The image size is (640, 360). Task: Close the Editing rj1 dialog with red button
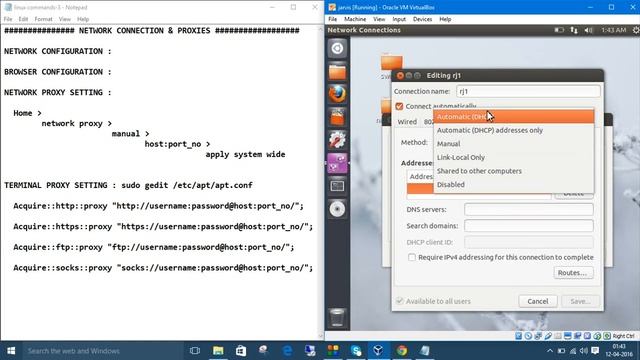(x=400, y=76)
